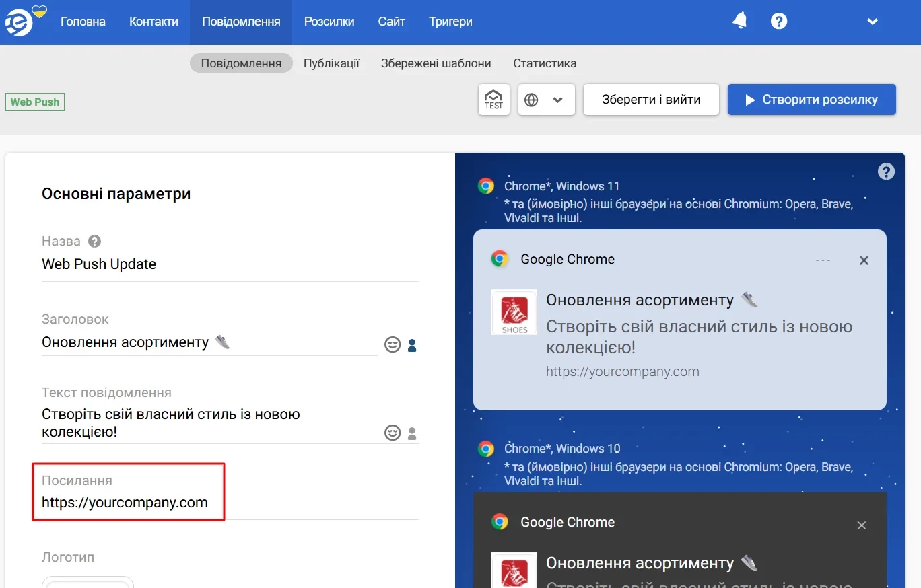Click the eSputnik logo icon
The width and height of the screenshot is (921, 588).
(20, 24)
